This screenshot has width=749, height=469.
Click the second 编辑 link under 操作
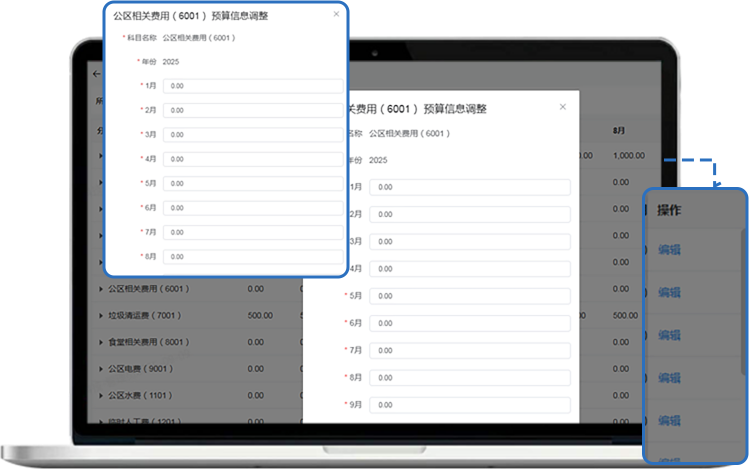pos(669,293)
